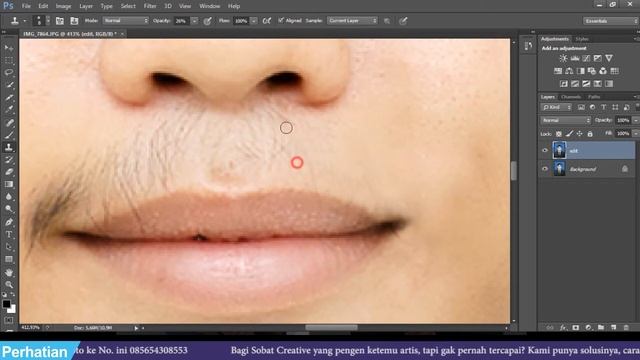Screen dimensions: 640x360
Task: Open the Clone Source panel button
Action: (x=74, y=21)
